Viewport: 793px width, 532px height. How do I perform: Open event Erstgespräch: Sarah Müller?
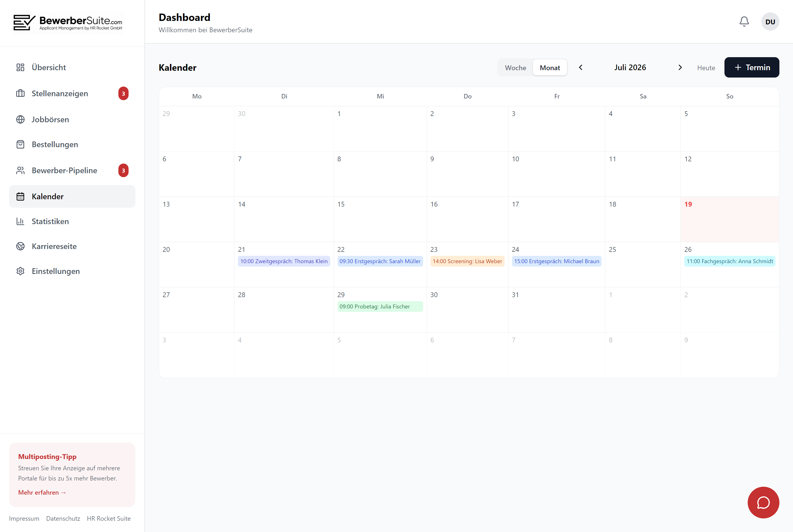tap(380, 261)
